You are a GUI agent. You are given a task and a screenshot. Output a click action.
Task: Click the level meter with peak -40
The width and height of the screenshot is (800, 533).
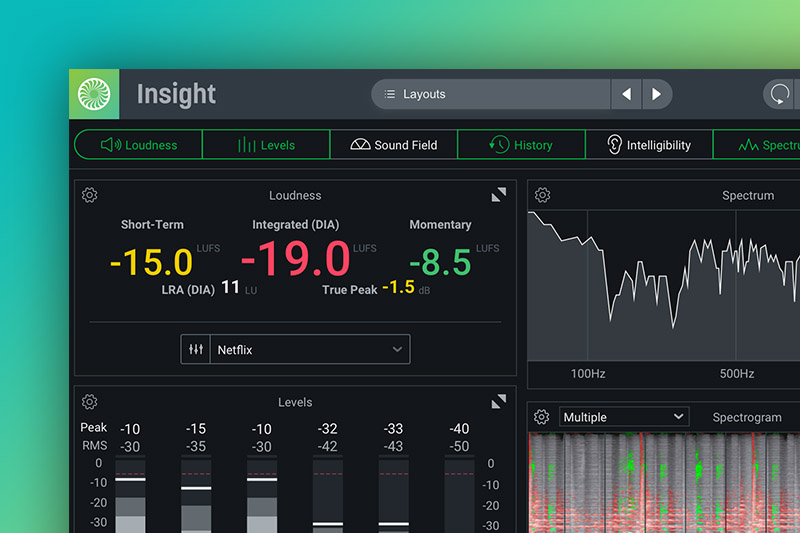click(459, 495)
